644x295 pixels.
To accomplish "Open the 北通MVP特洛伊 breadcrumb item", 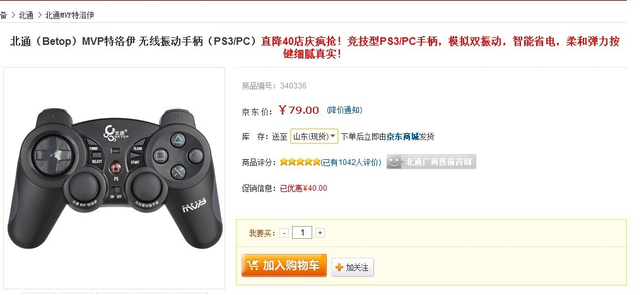I will coord(70,15).
